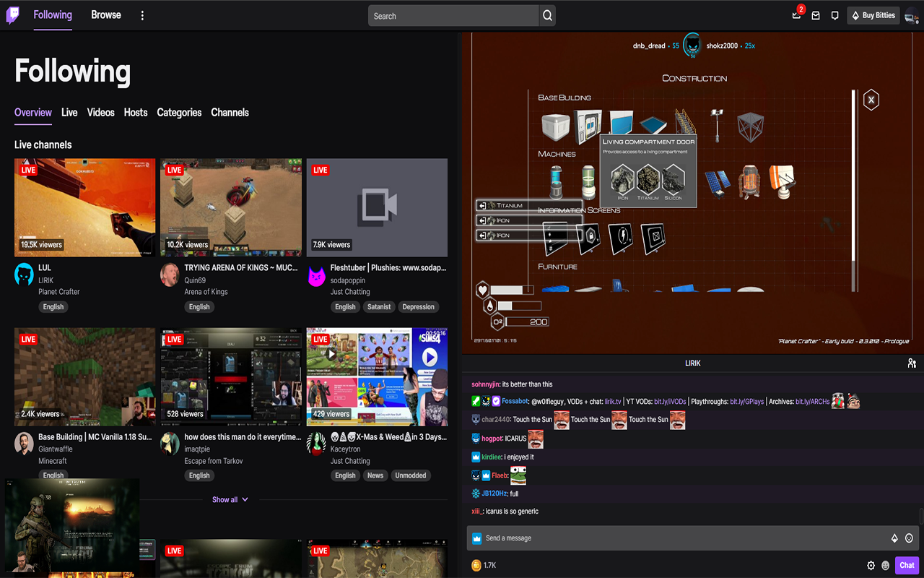Click username char2440 in chat
Screen dimensions: 924x578
pyautogui.click(x=495, y=420)
